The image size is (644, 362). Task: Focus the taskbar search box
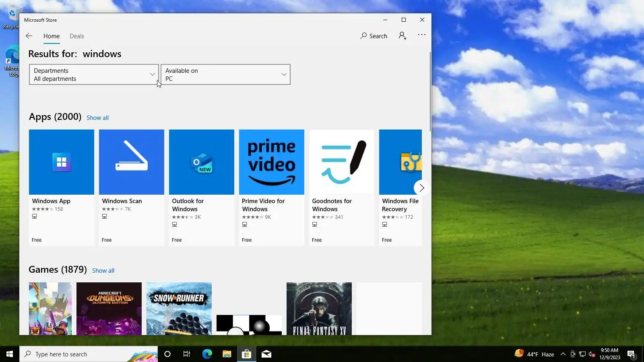pyautogui.click(x=89, y=354)
